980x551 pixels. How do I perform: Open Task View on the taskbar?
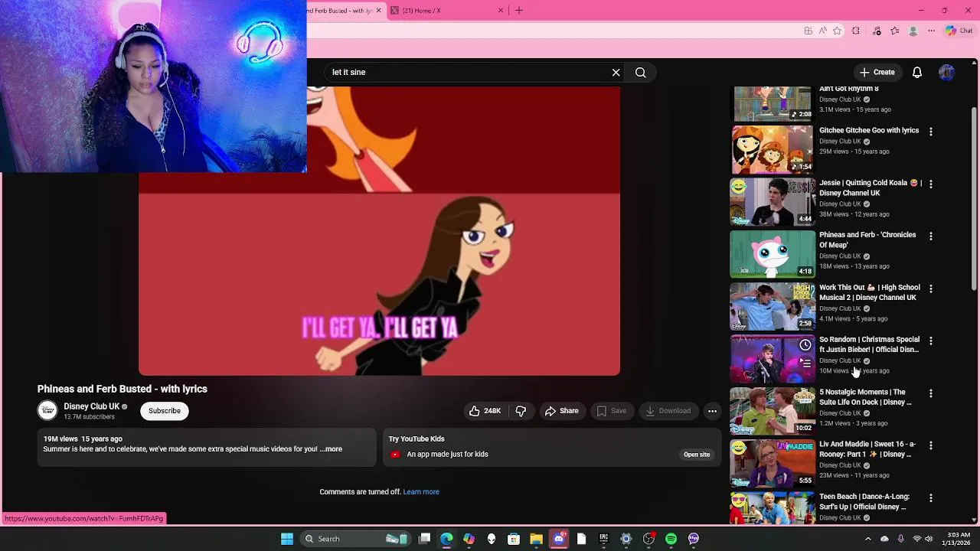425,539
